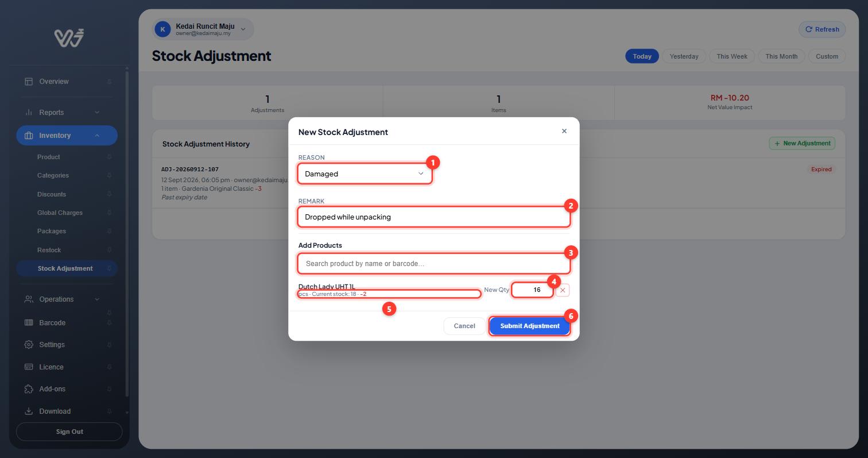This screenshot has height=458, width=868.
Task: Click the Download arrow icon
Action: click(x=29, y=411)
